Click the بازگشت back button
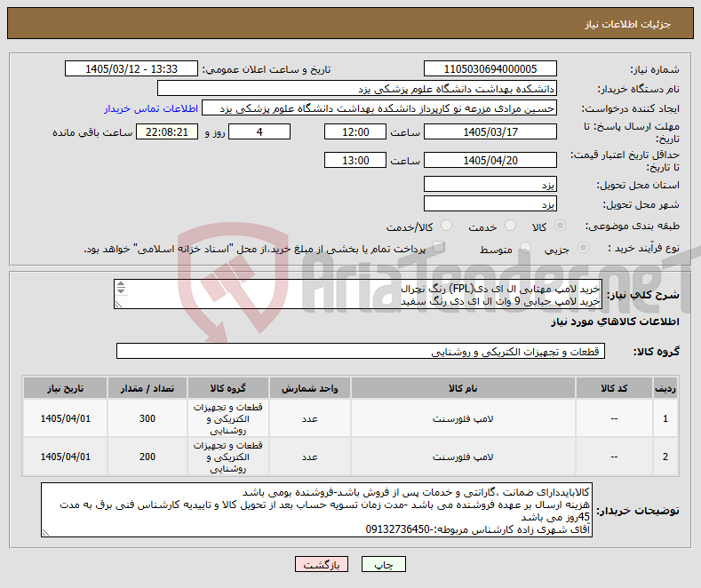Screen dimensions: 701x588 pos(322,564)
